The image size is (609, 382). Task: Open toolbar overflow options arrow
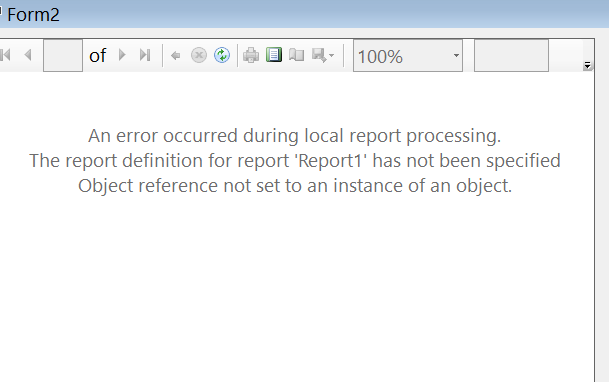coord(587,66)
